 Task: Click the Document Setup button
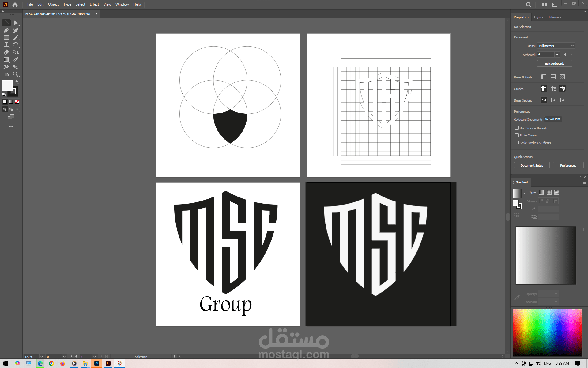(532, 165)
